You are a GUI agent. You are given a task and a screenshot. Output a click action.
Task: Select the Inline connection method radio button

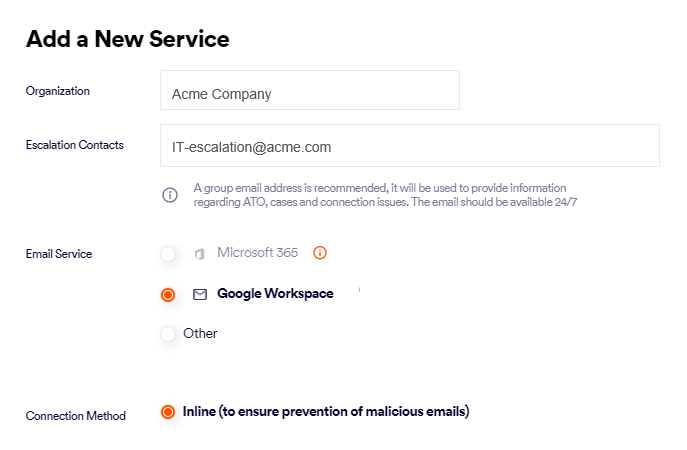tap(168, 412)
